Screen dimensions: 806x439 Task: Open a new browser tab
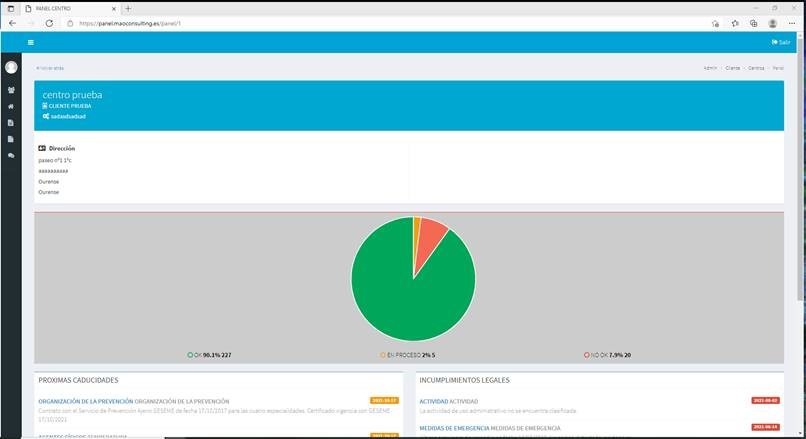(x=128, y=8)
